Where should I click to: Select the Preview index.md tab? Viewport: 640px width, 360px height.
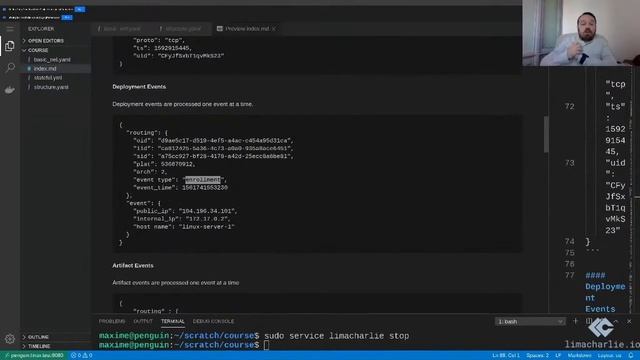247,29
